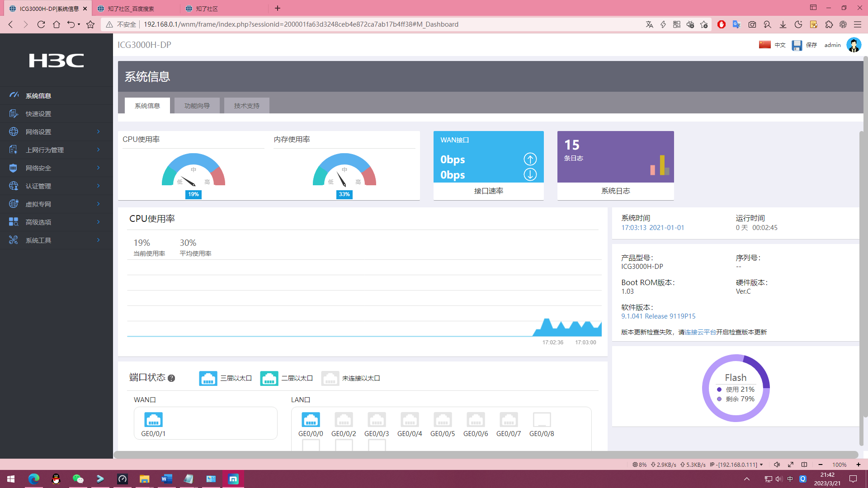This screenshot has height=488, width=868.
Task: Open the 连接云平台 link
Action: coord(700,332)
